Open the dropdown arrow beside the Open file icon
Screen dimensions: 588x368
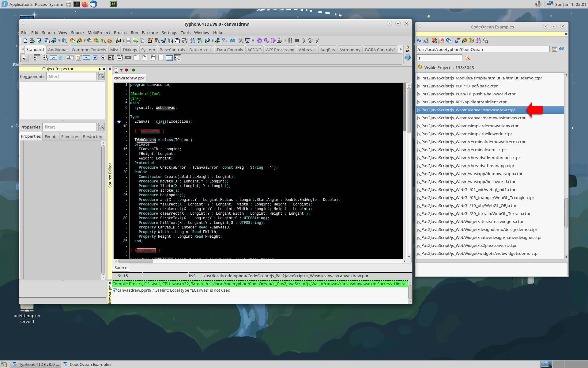(59, 41)
